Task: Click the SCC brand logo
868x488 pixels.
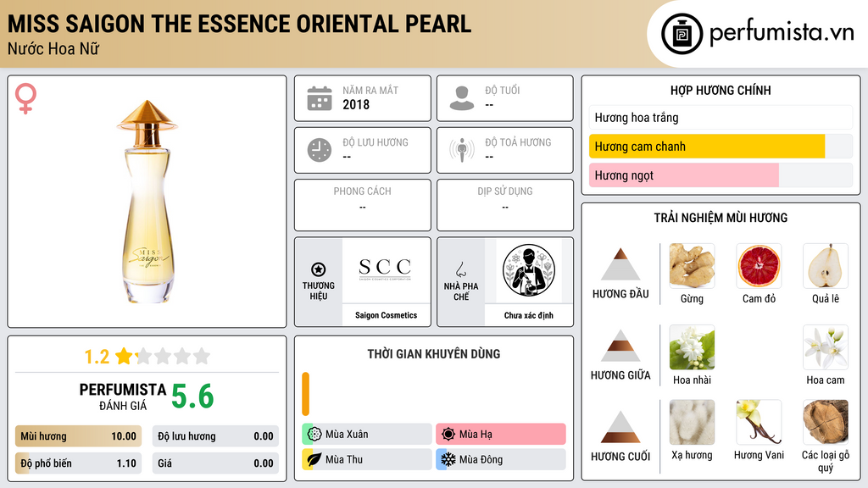Action: point(386,269)
